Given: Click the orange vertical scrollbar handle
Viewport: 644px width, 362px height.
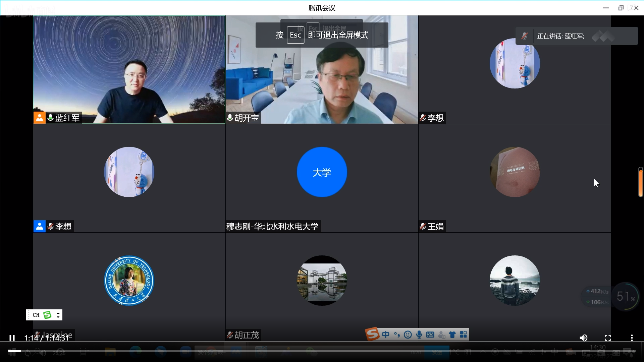Looking at the screenshot, I should (x=640, y=183).
